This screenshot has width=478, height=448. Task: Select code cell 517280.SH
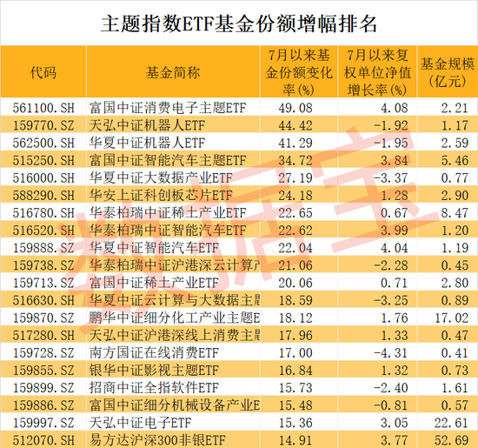tap(43, 336)
